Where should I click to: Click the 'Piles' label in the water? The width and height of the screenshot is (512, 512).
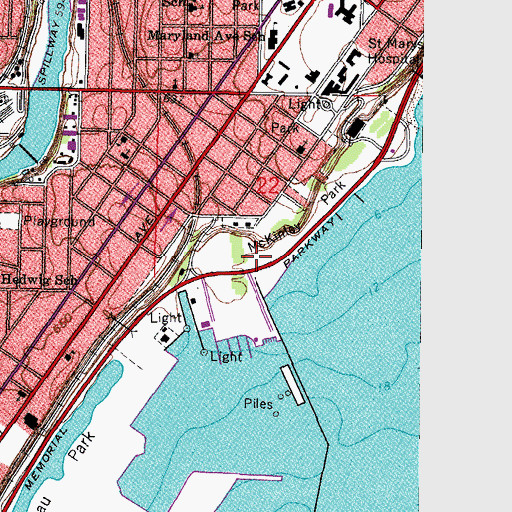click(258, 404)
